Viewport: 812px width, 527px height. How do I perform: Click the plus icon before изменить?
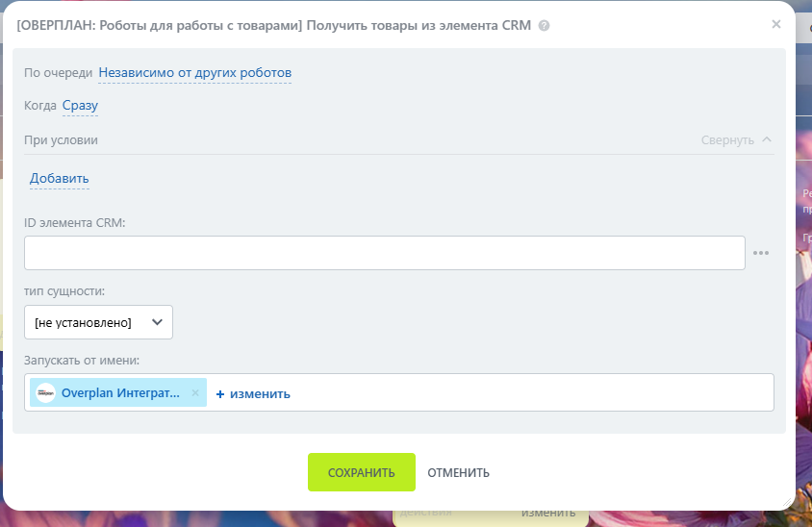click(x=219, y=394)
